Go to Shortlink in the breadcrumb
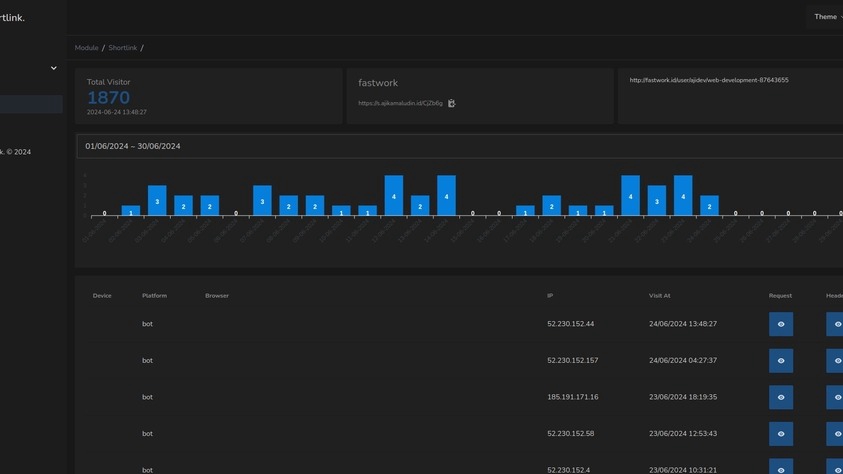 (x=123, y=48)
